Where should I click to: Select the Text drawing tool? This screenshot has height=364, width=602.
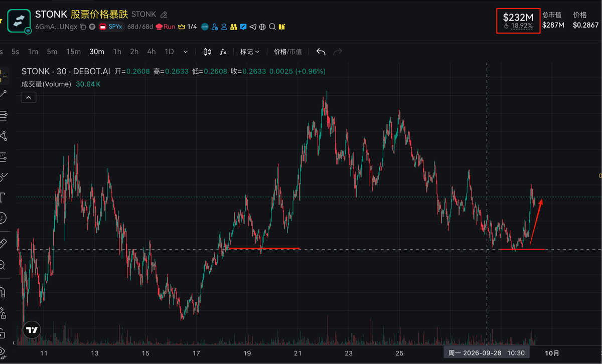3,197
